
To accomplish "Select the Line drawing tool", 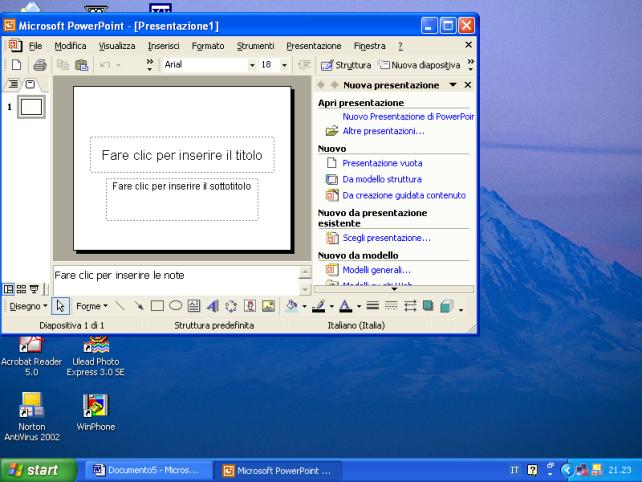I will (120, 306).
